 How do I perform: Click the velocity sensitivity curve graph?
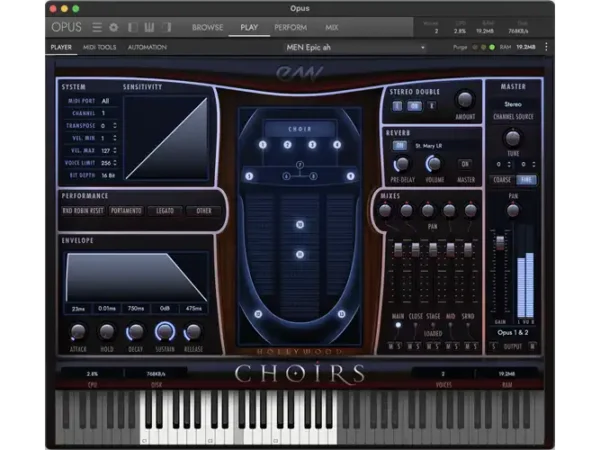tap(166, 138)
